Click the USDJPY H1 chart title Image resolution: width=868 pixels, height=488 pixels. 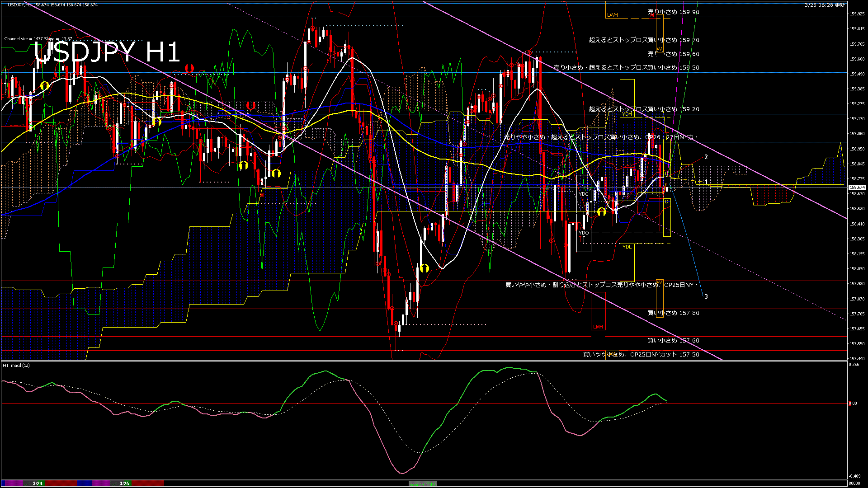[x=107, y=52]
